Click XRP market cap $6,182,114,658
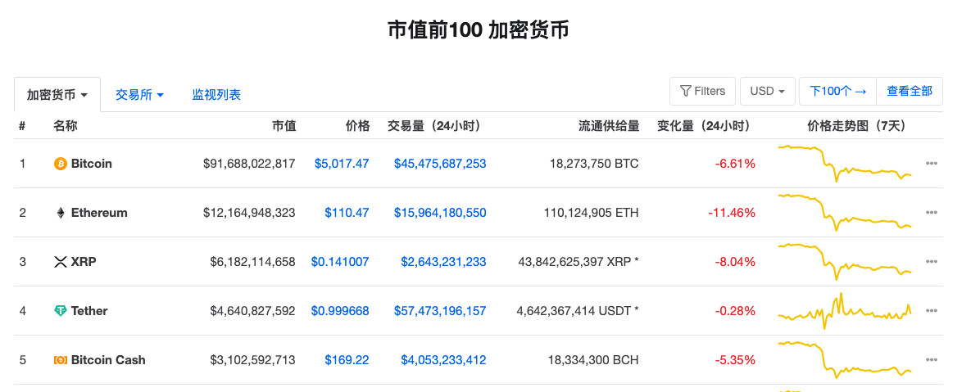Viewport: 980px width, 392px height. (253, 262)
